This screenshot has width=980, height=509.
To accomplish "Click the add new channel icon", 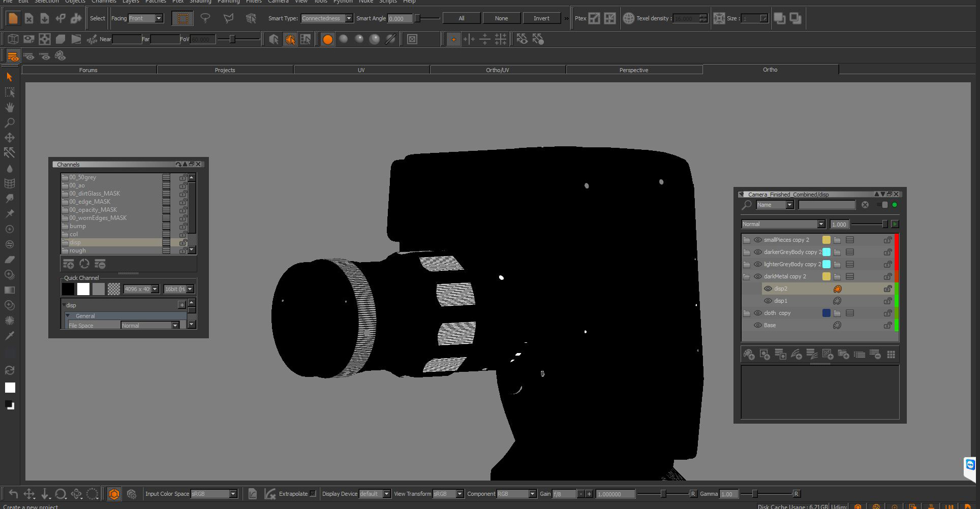I will pyautogui.click(x=68, y=264).
